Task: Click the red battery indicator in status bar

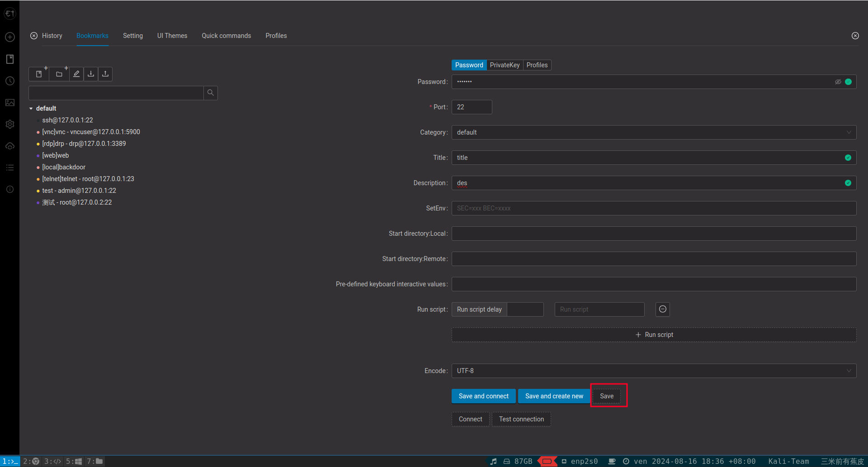Action: 547,461
